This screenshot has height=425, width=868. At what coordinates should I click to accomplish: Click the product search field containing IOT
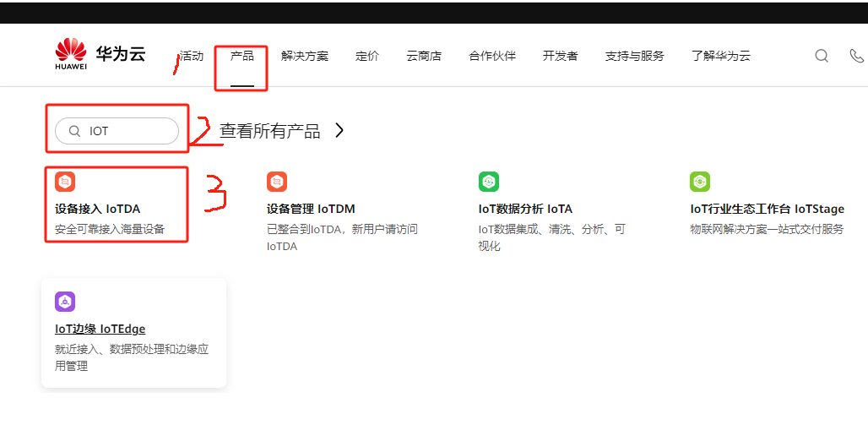117,131
